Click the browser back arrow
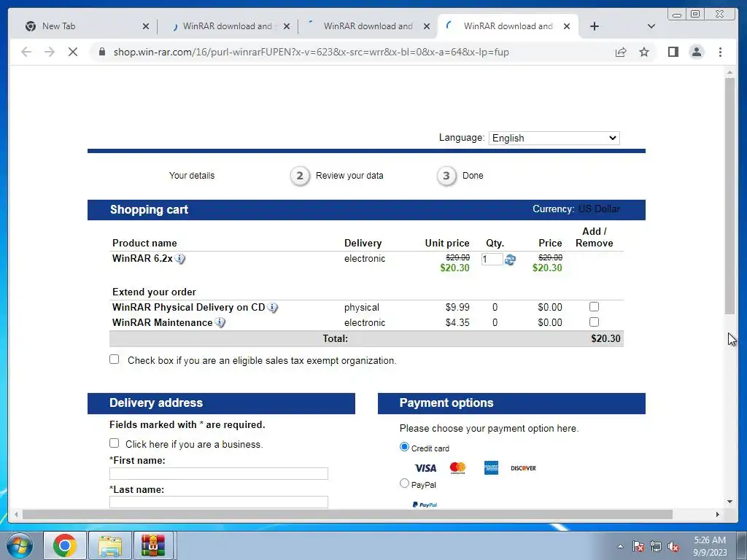 coord(26,52)
